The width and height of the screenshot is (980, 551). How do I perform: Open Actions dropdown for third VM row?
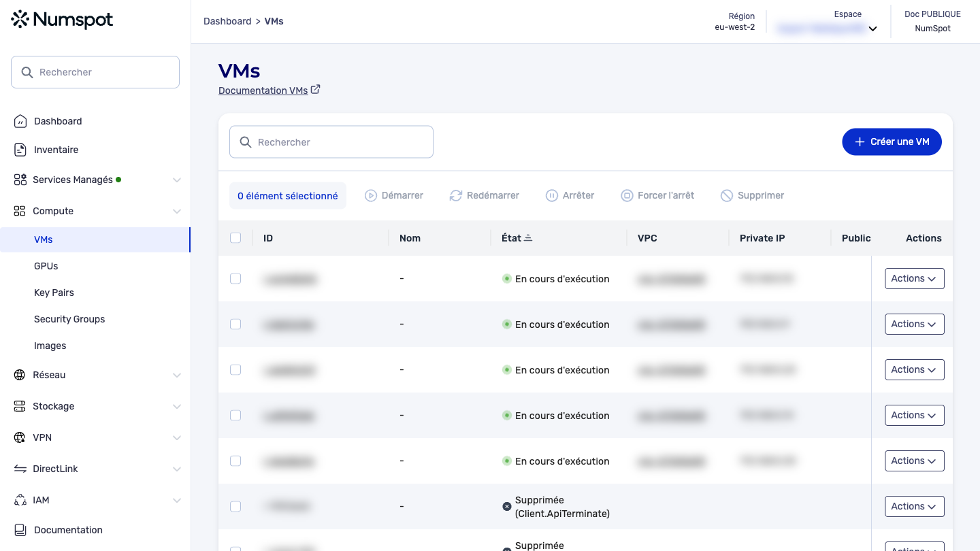[914, 370]
